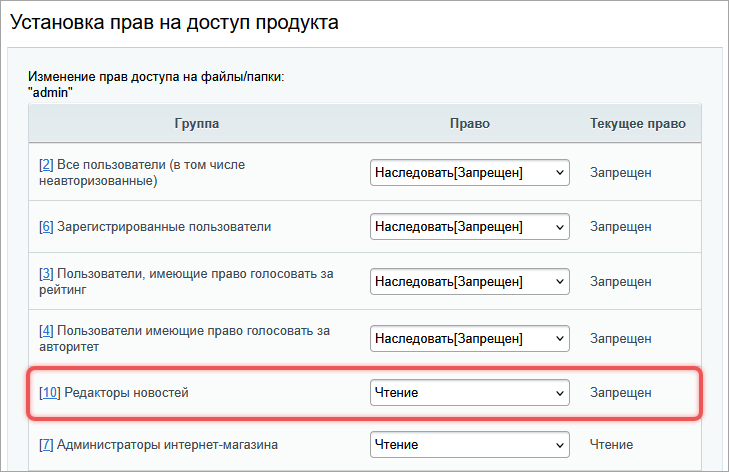The height and width of the screenshot is (472, 729).
Task: Expand the Чтение dropdown for Редакторы новостей
Action: [469, 393]
